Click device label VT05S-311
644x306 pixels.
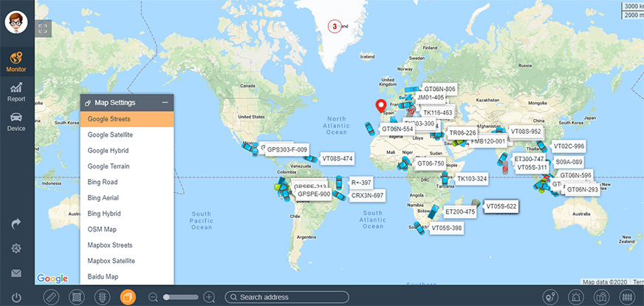coord(532,167)
